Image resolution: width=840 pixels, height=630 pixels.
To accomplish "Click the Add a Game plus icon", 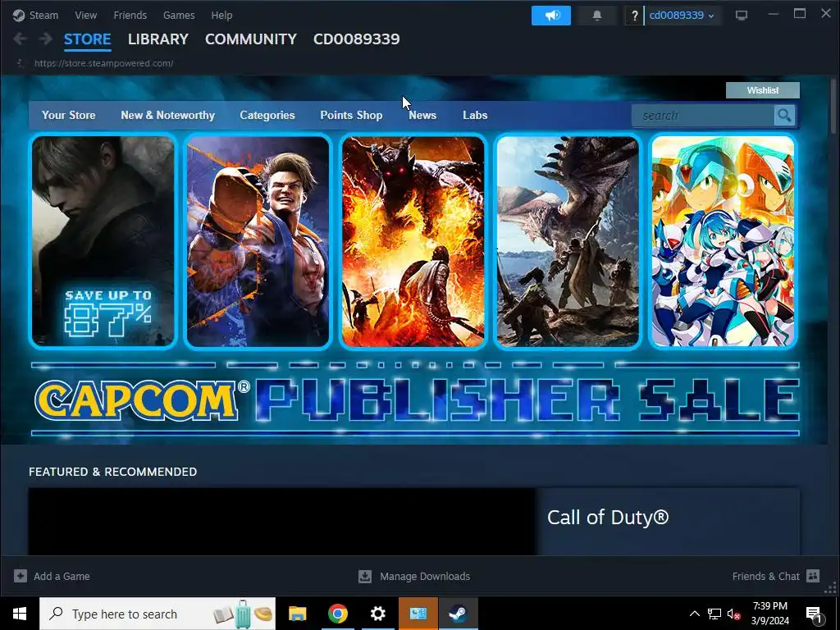I will point(21,576).
